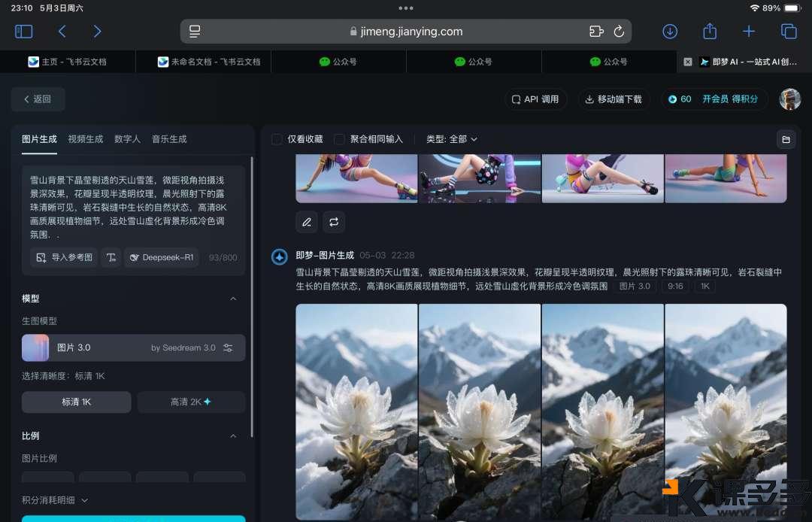Click the 导入参考图 button
This screenshot has width=812, height=522.
(x=64, y=257)
